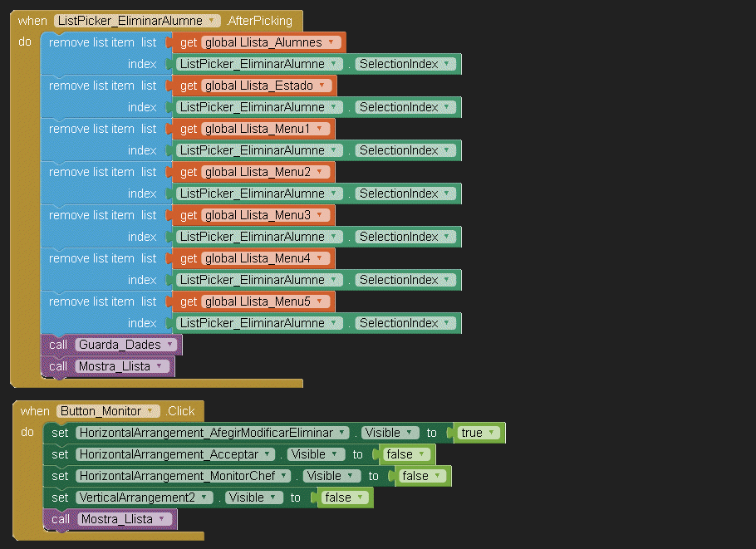Toggle the false value for VerticalArrangement2
The image size is (756, 549).
coord(360,498)
